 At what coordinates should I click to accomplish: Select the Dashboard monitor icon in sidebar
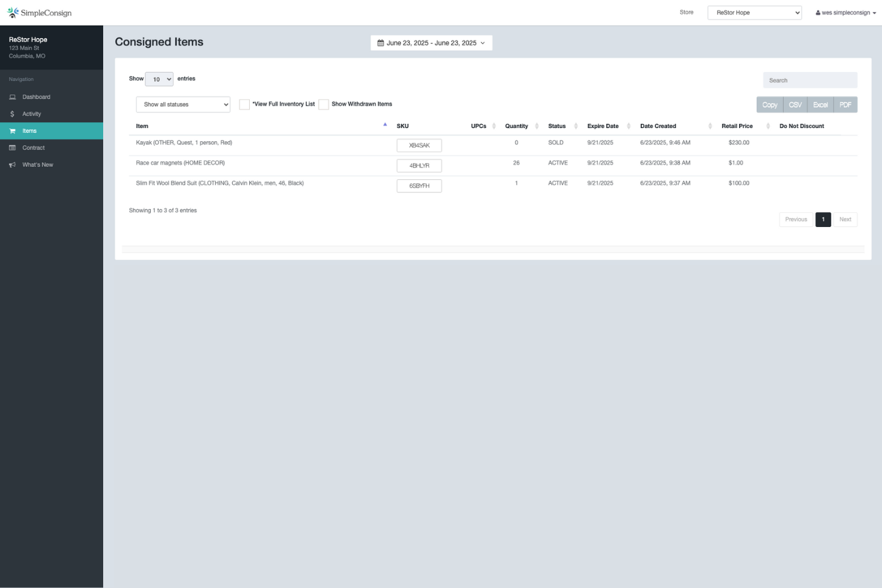point(13,97)
